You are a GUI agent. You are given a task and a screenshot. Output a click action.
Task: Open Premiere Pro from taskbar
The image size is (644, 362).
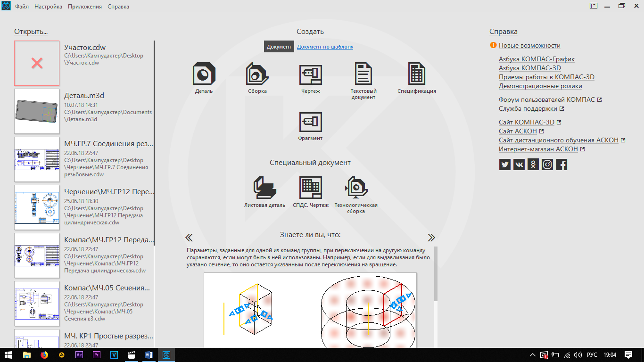pyautogui.click(x=96, y=355)
